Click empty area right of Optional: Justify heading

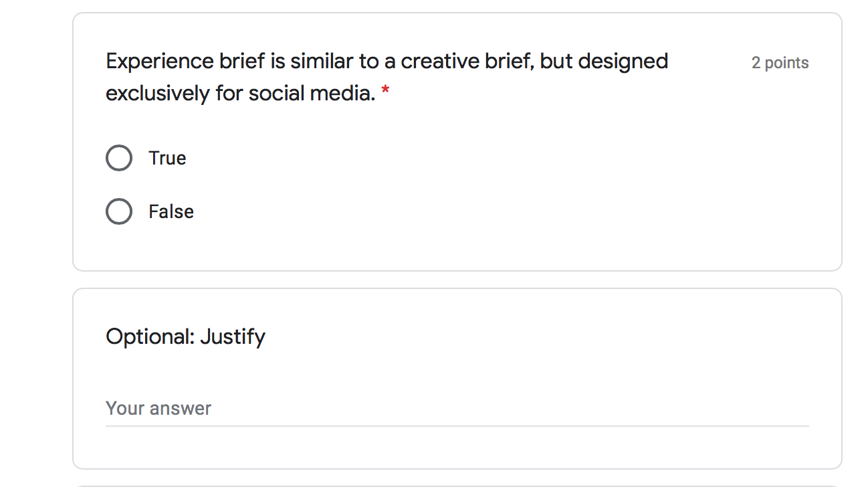point(535,336)
